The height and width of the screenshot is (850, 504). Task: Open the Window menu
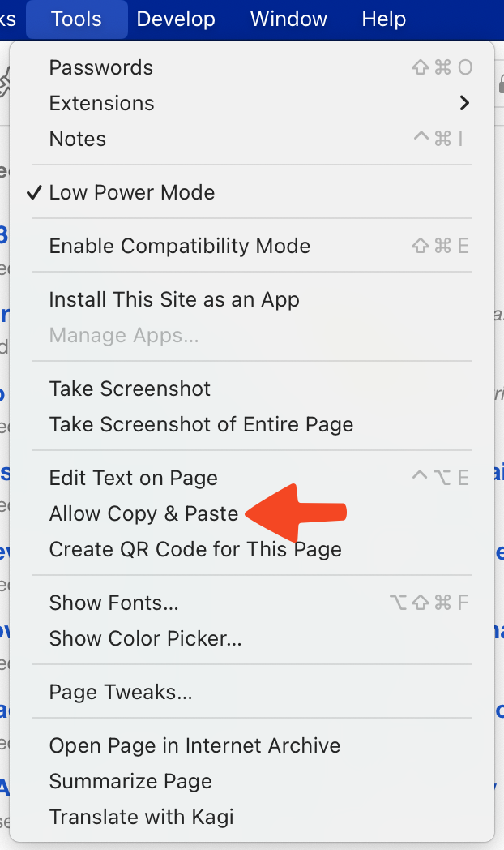(288, 19)
